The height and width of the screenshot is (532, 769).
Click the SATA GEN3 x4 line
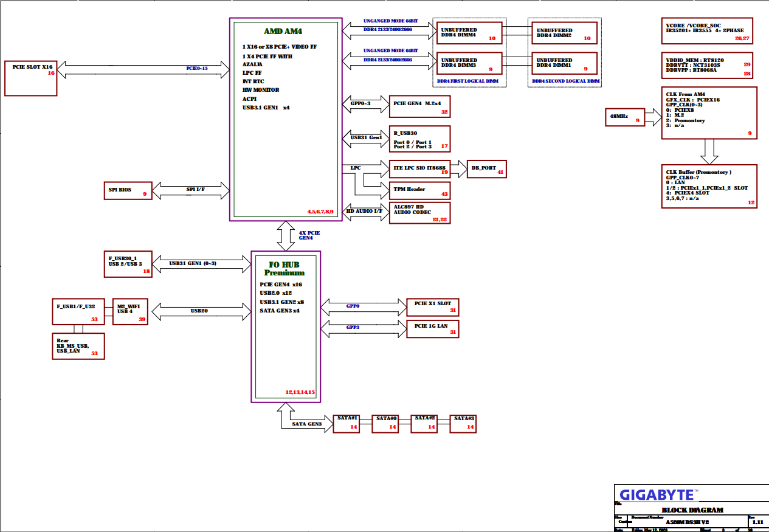pos(279,311)
